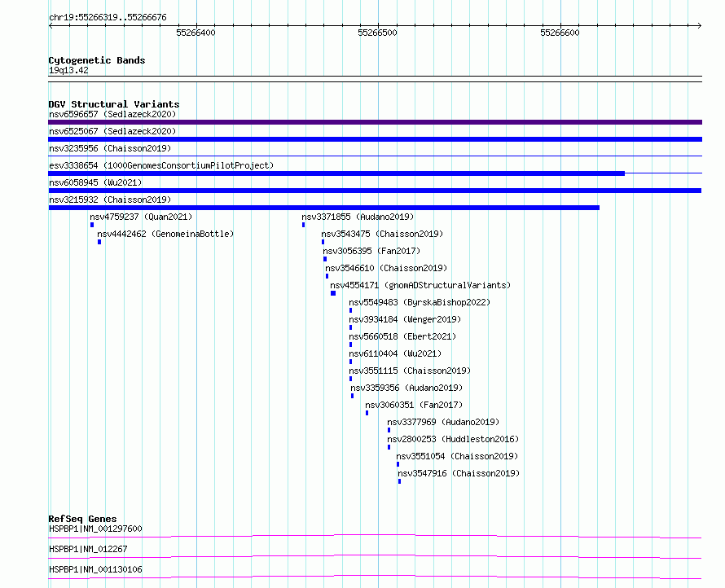Select the 19q13.42 band label
The image size is (725, 588).
tap(68, 70)
